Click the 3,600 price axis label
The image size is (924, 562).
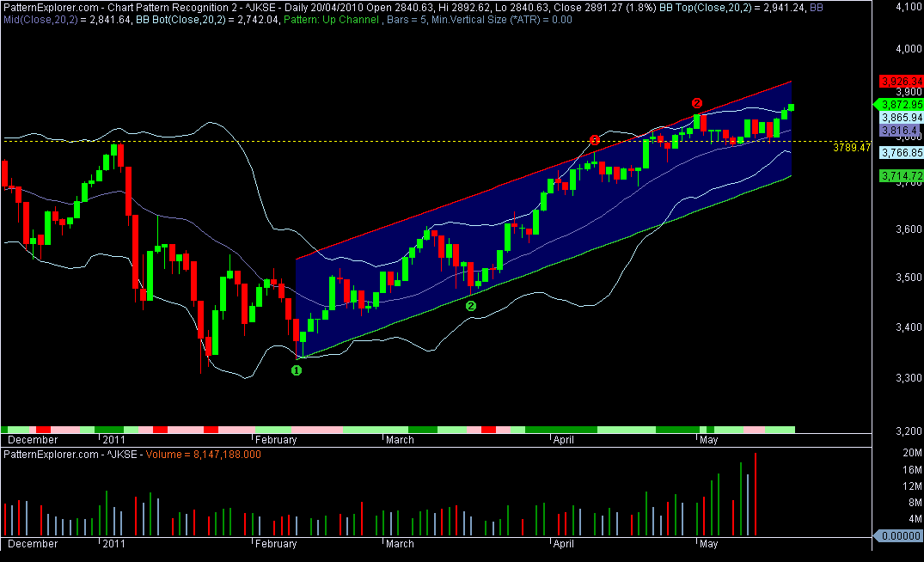click(x=909, y=229)
